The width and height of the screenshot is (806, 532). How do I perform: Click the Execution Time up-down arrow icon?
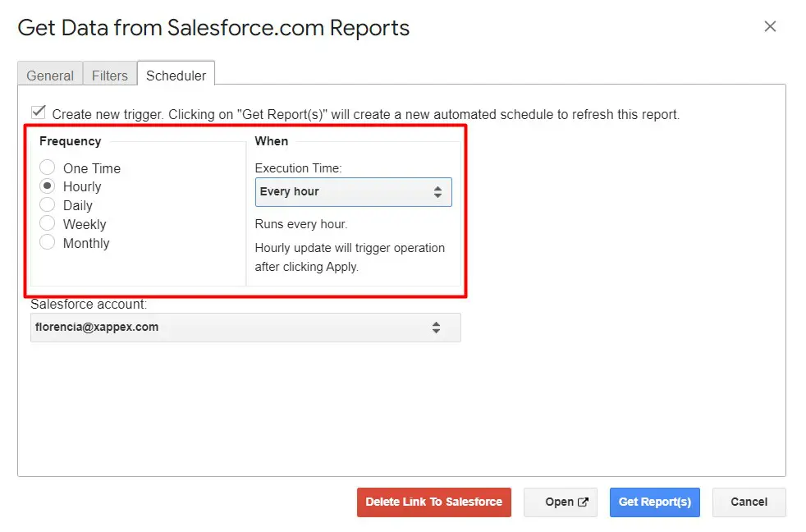click(x=437, y=192)
